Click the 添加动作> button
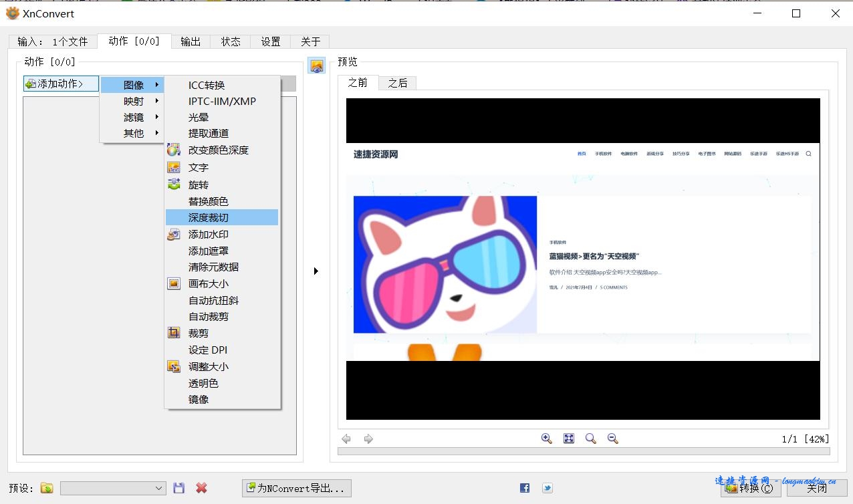853x504 pixels. click(61, 84)
